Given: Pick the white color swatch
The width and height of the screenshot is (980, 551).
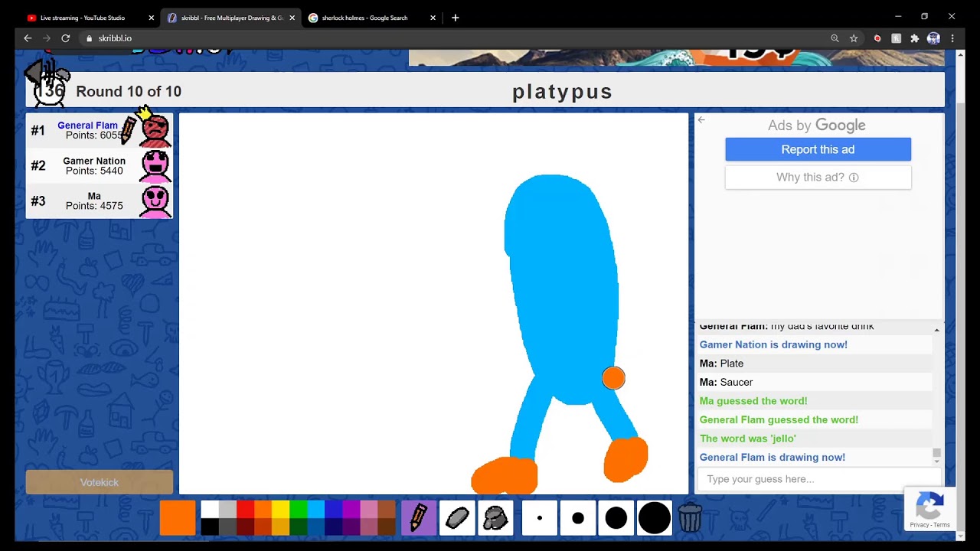Looking at the screenshot, I should (x=209, y=510).
